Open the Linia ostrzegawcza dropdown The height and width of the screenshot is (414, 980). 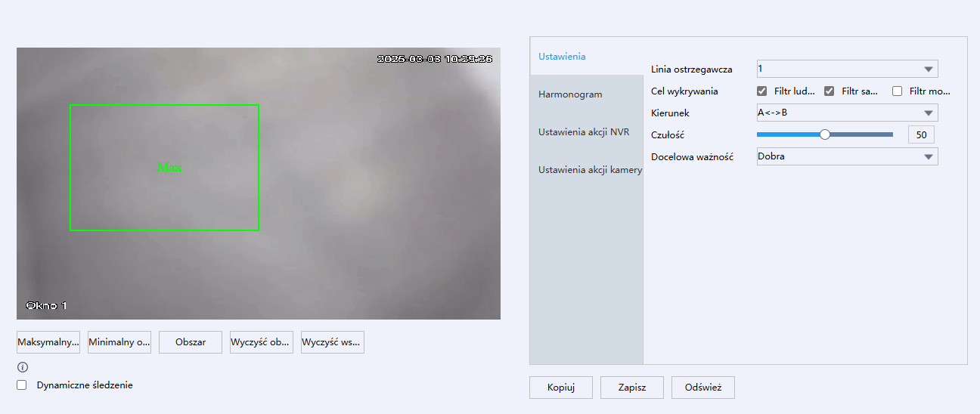click(848, 69)
